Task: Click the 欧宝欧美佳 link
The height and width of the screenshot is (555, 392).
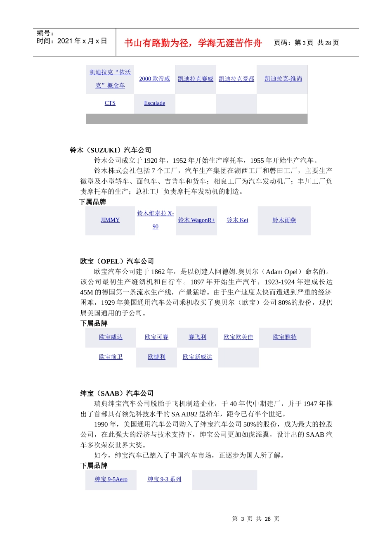Action: (x=238, y=337)
